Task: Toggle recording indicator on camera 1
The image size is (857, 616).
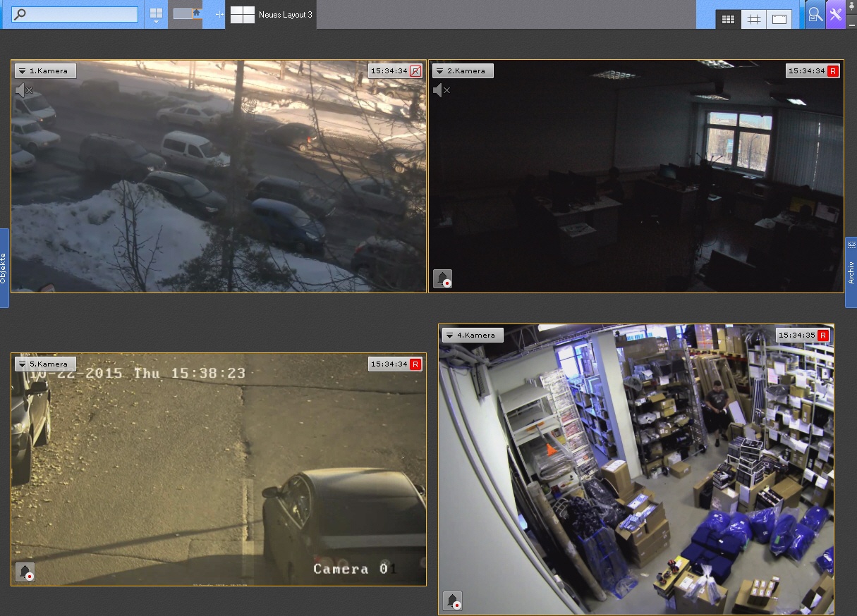Action: pyautogui.click(x=415, y=71)
